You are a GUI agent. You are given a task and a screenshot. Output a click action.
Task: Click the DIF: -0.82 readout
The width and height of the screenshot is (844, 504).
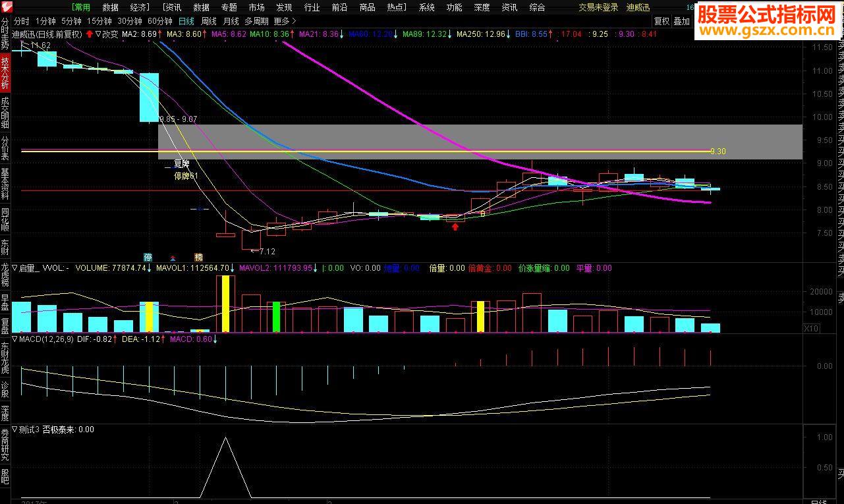(x=95, y=339)
